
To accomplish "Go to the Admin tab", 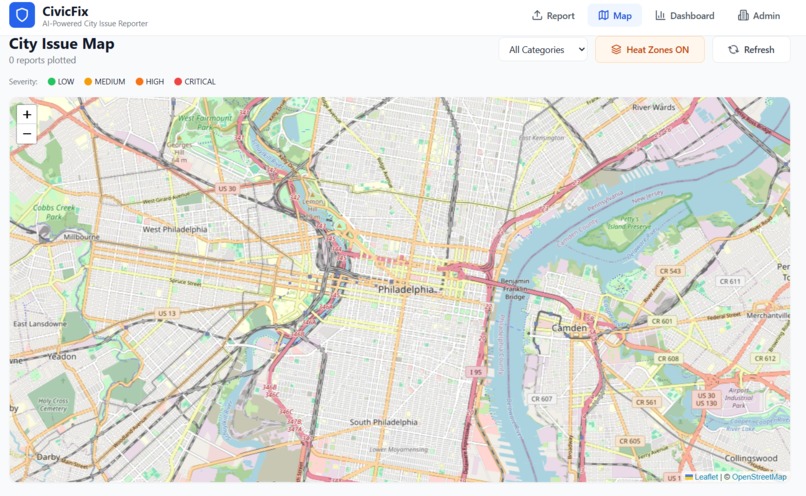I will click(759, 15).
